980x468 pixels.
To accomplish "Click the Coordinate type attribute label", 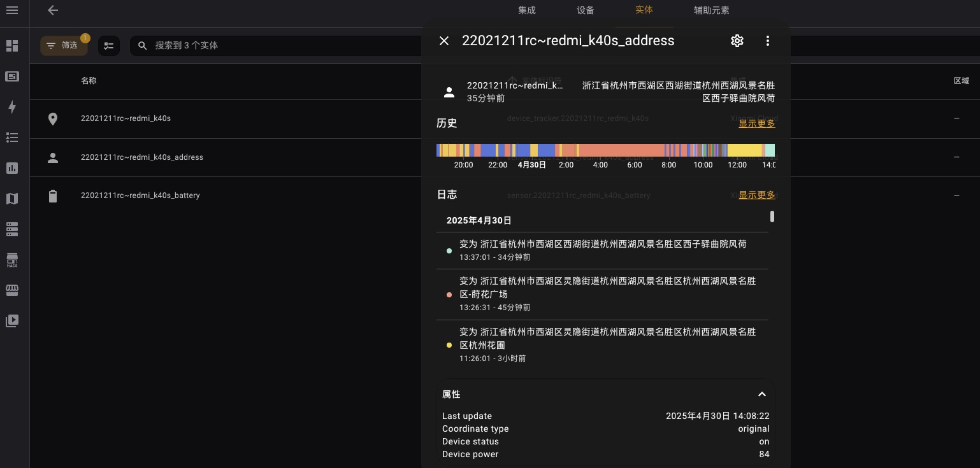I will pyautogui.click(x=475, y=429).
